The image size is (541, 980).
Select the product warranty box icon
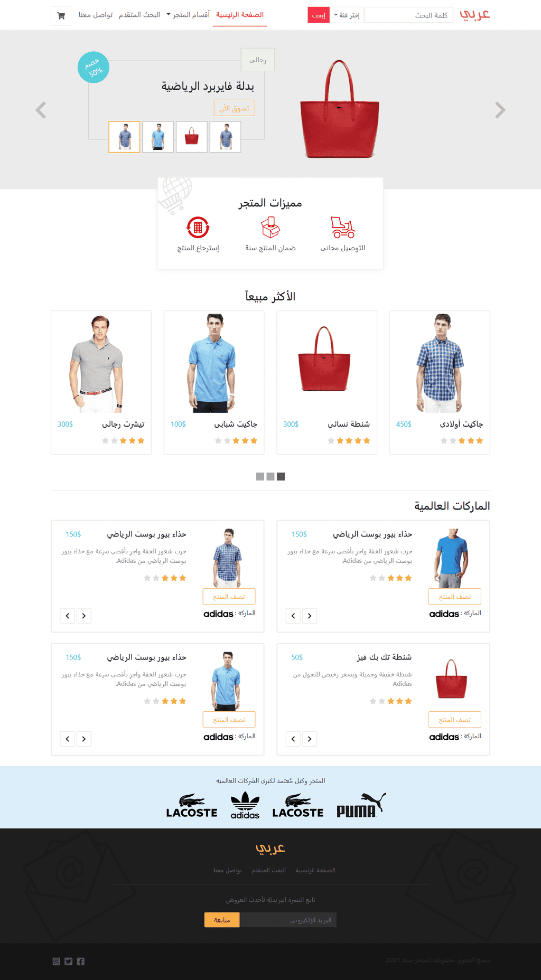[270, 227]
